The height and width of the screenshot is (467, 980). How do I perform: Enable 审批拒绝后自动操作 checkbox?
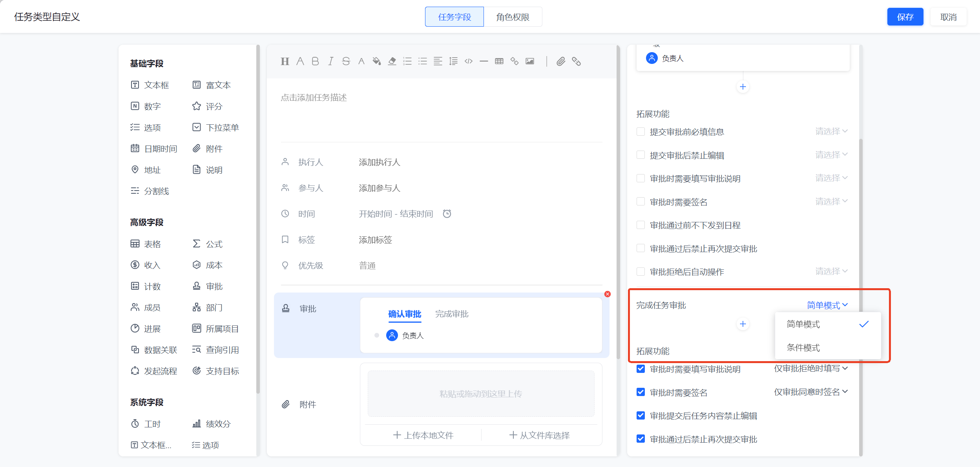[641, 272]
